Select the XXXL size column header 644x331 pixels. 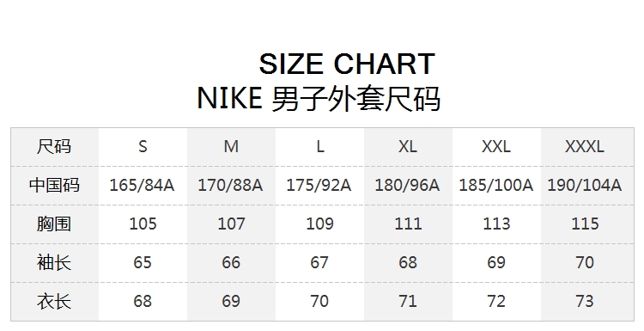[585, 147]
